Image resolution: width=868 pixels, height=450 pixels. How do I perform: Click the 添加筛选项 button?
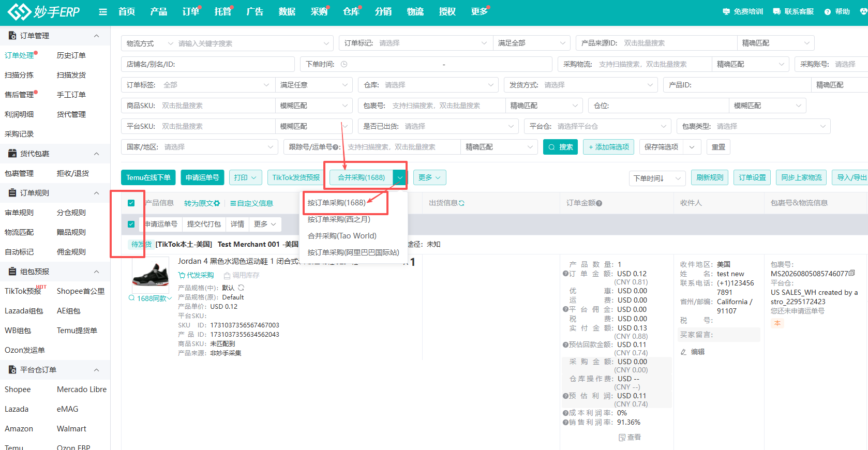point(609,147)
